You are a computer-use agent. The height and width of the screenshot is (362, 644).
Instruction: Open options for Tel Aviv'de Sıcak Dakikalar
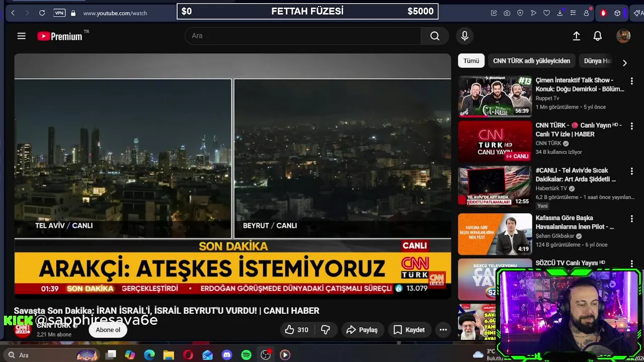[631, 171]
